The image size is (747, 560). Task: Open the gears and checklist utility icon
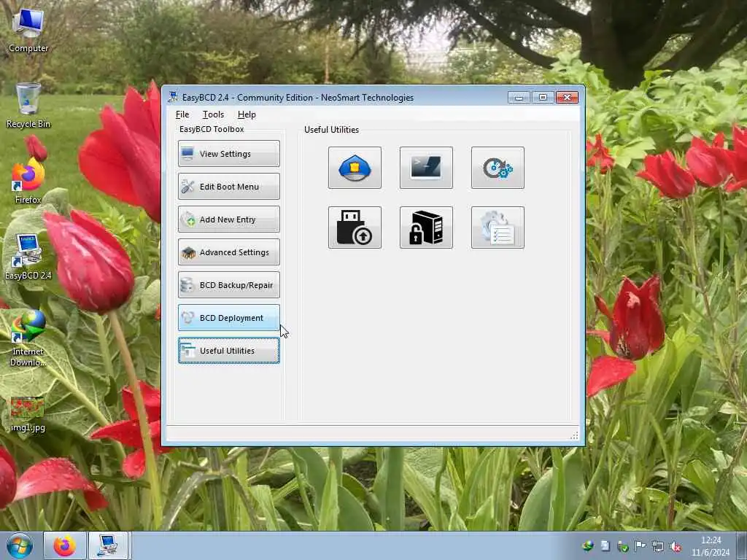pyautogui.click(x=498, y=227)
